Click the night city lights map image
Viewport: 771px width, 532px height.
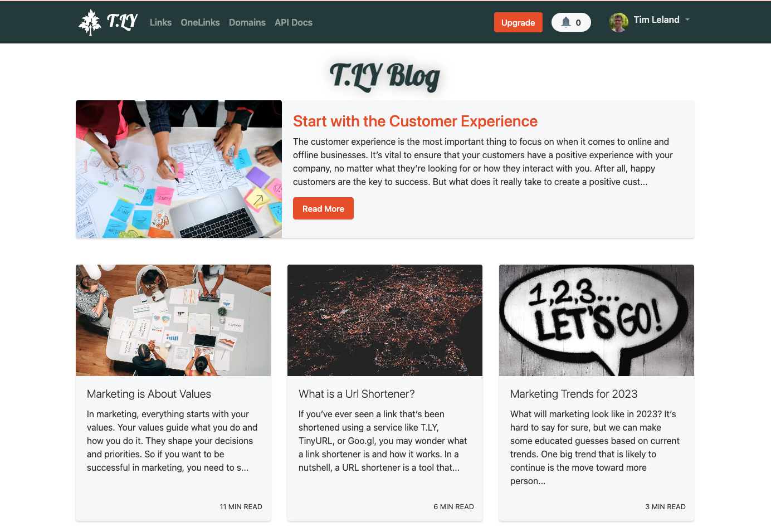(x=385, y=320)
